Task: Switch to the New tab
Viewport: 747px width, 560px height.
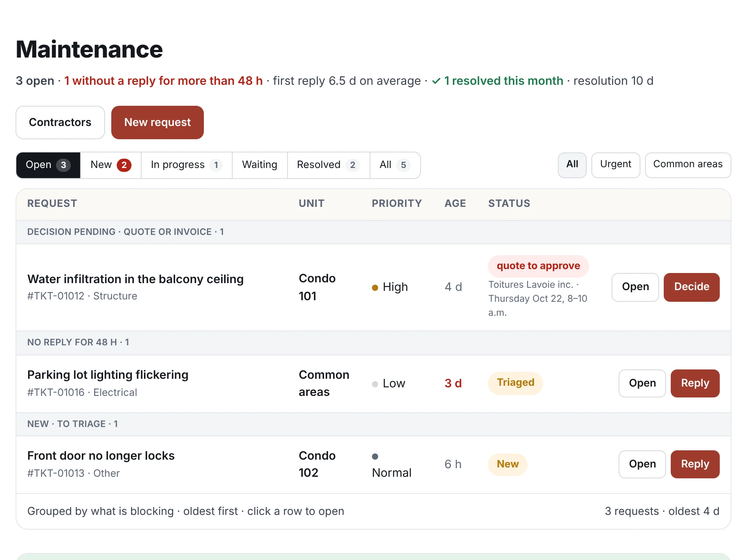Action: 110,165
